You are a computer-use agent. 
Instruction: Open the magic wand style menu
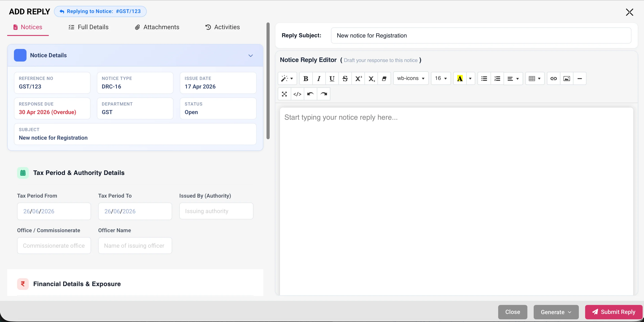click(x=287, y=78)
